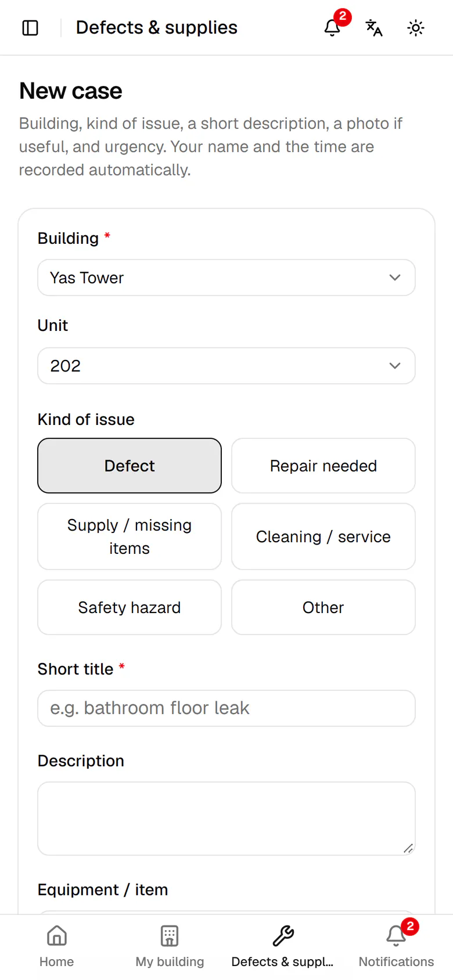
Task: Expand the Building dropdown showing Yas Tower
Action: [227, 278]
